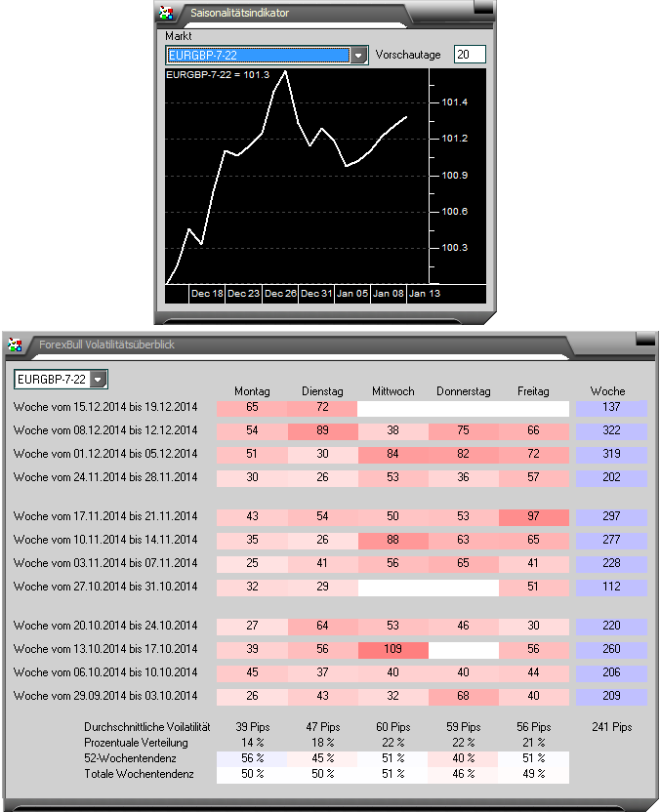The image size is (660, 812).
Task: Click the 52-Wochentendenz label
Action: (130, 758)
